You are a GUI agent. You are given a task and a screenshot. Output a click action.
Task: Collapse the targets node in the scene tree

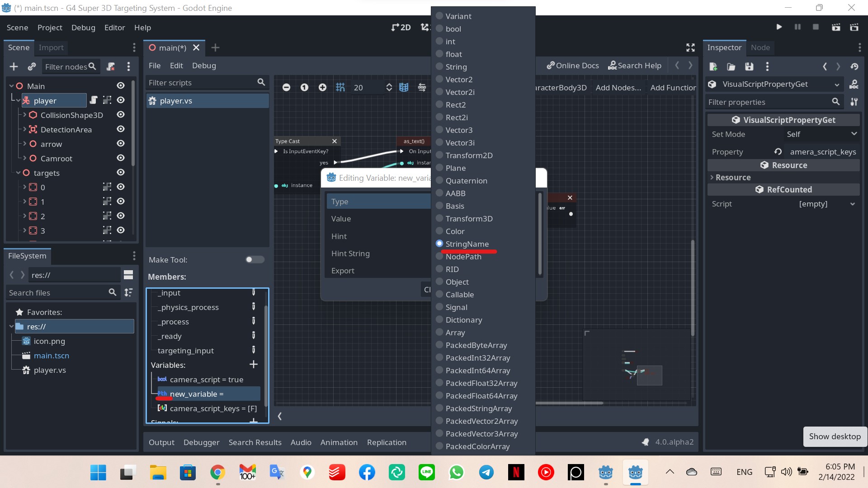coord(18,173)
